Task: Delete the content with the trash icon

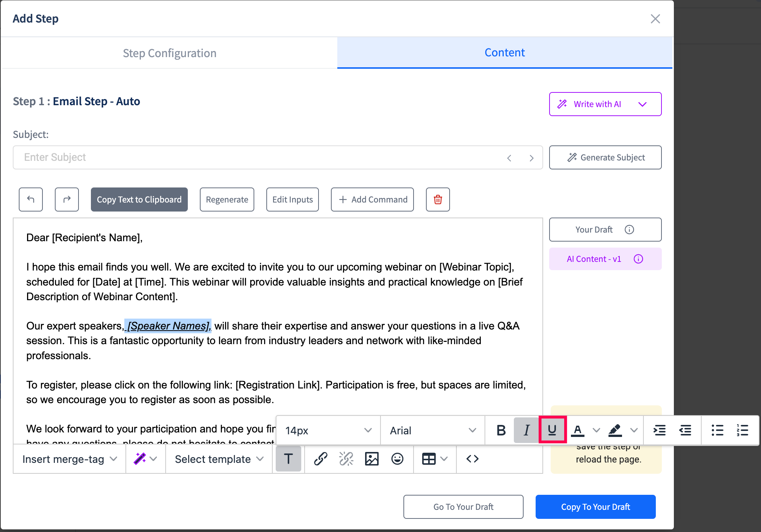Action: point(438,199)
